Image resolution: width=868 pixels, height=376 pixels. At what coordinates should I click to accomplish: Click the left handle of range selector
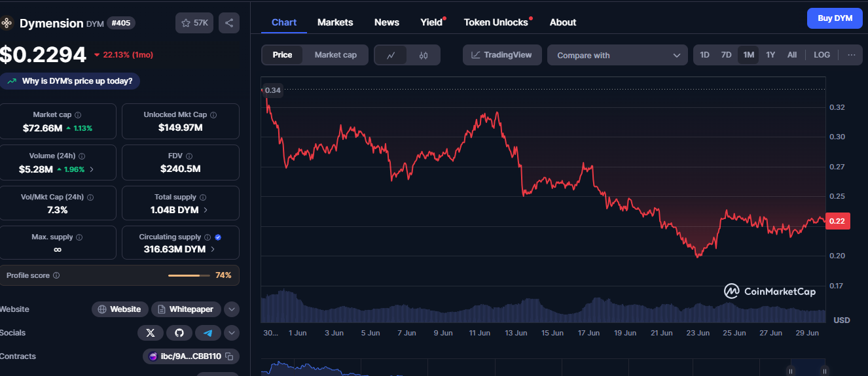[791, 371]
